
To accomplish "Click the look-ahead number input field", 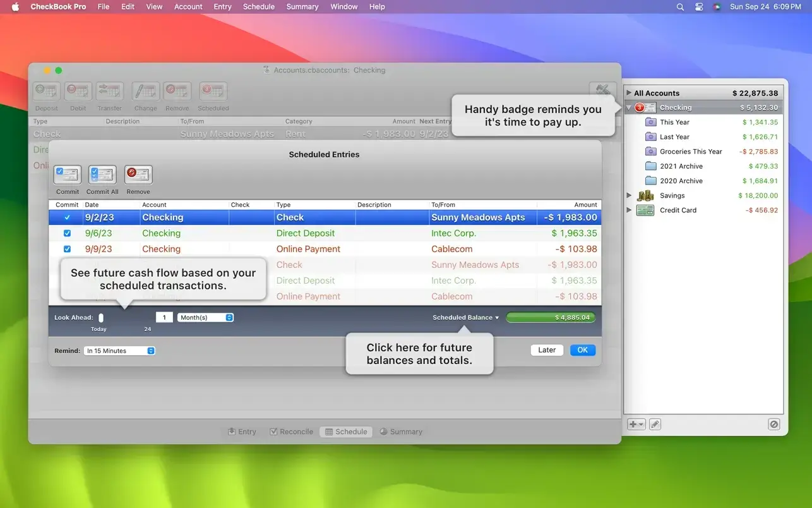I will point(164,318).
